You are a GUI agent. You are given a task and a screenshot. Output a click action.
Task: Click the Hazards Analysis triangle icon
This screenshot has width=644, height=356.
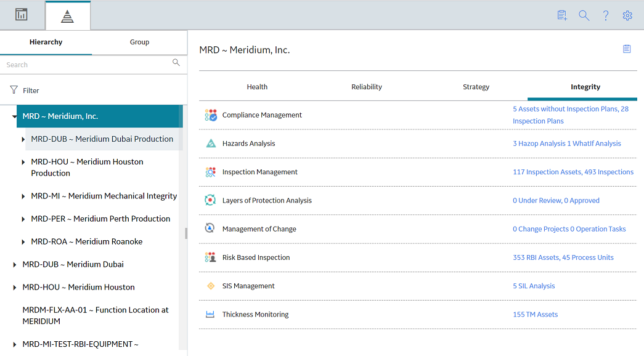click(x=211, y=144)
